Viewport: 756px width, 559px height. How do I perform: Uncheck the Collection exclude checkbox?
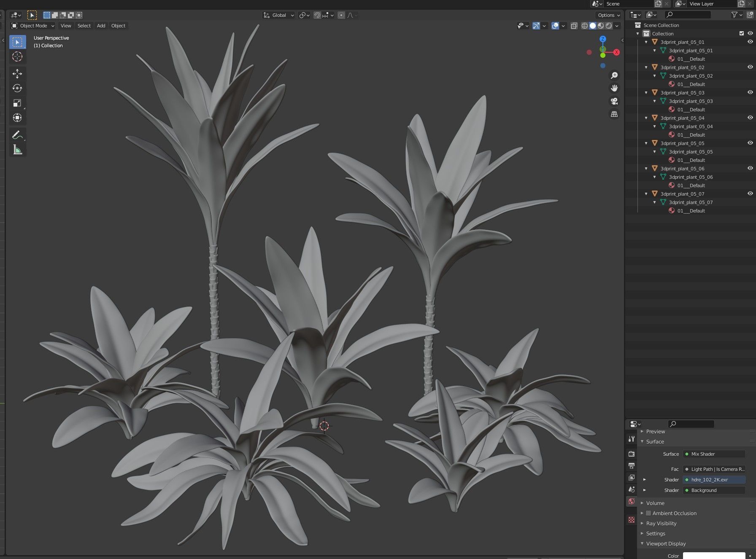[x=742, y=33]
